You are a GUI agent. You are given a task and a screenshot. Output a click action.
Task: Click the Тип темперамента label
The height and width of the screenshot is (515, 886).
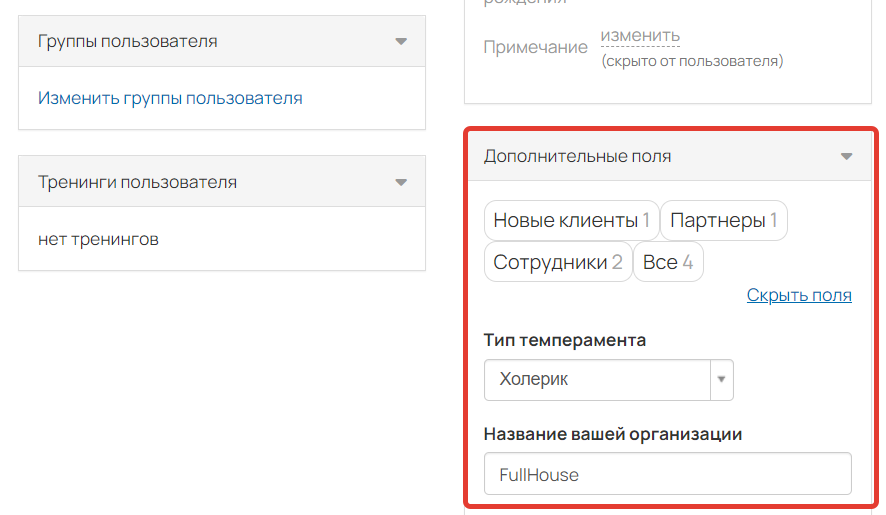tap(564, 340)
